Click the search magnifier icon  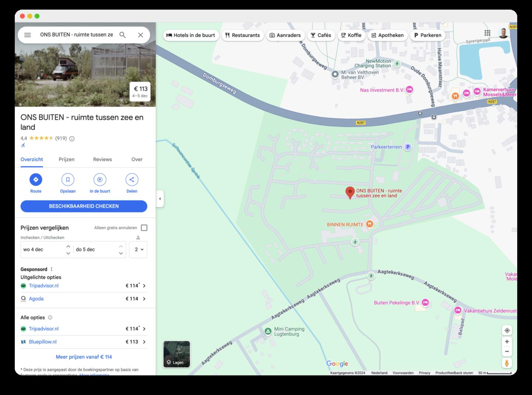123,35
